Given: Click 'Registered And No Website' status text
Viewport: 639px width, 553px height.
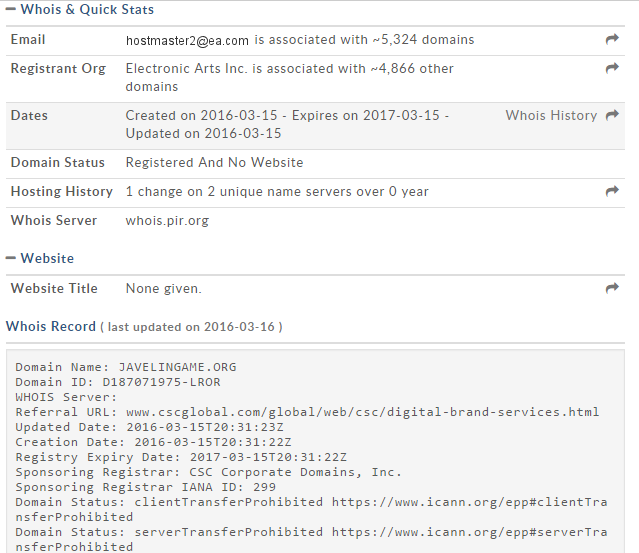Looking at the screenshot, I should [214, 163].
